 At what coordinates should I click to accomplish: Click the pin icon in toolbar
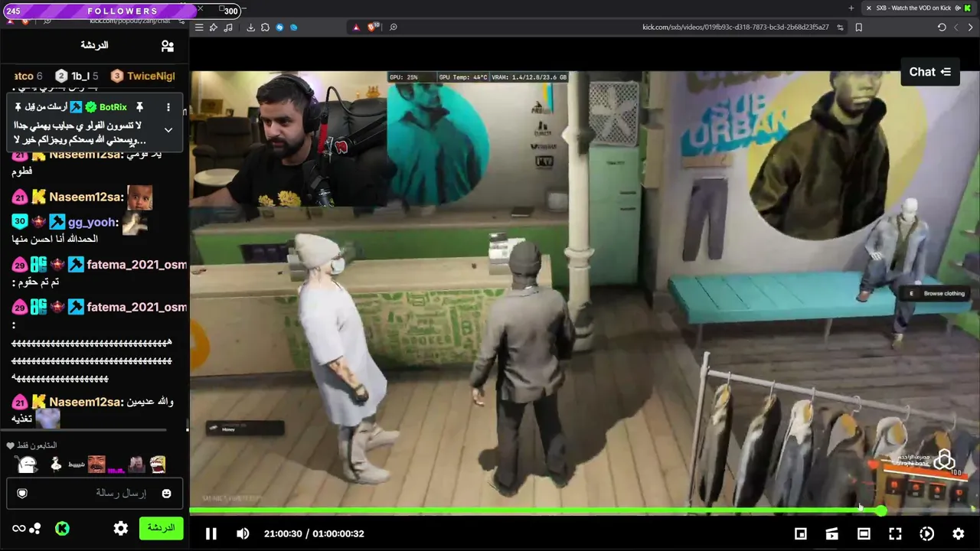[214, 28]
